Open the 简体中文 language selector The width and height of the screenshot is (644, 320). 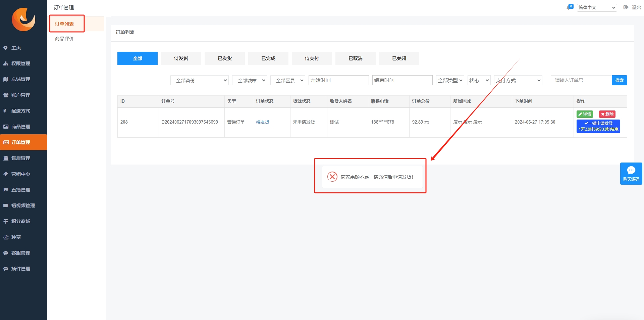pos(597,7)
